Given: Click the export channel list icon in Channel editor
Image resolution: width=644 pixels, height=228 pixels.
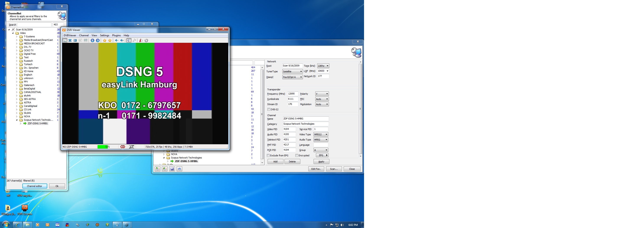Looking at the screenshot, I should pyautogui.click(x=165, y=169).
